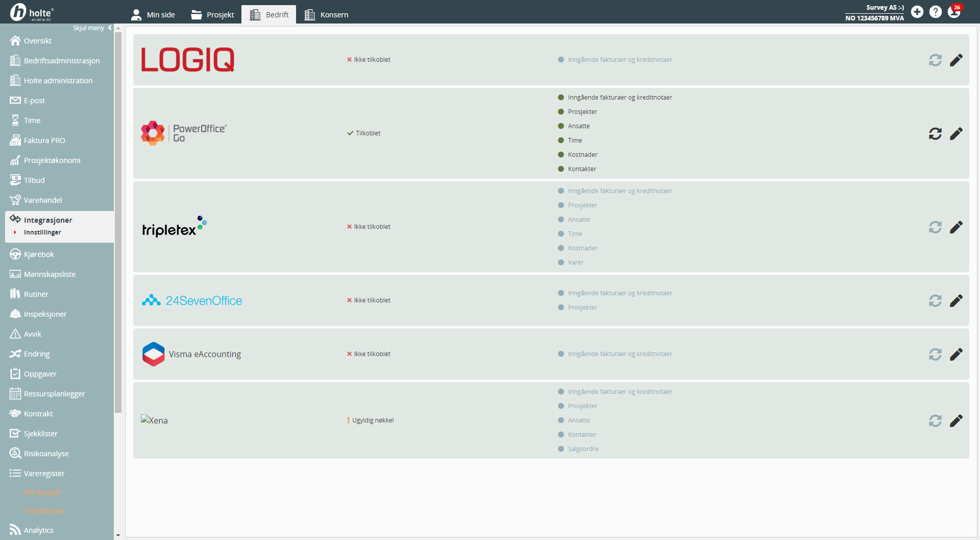Open the Konsern tab

click(327, 15)
